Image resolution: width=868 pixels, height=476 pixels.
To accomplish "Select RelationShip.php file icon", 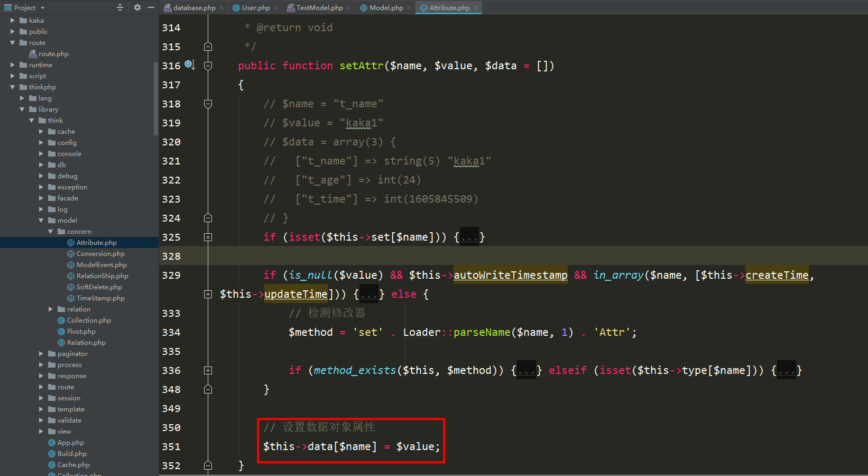I will pos(71,276).
